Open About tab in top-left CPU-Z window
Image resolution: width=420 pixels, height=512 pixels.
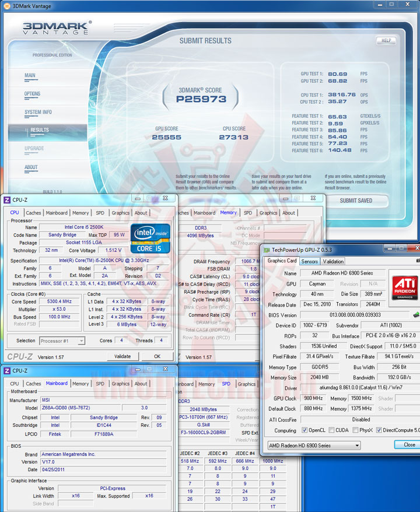(x=141, y=213)
